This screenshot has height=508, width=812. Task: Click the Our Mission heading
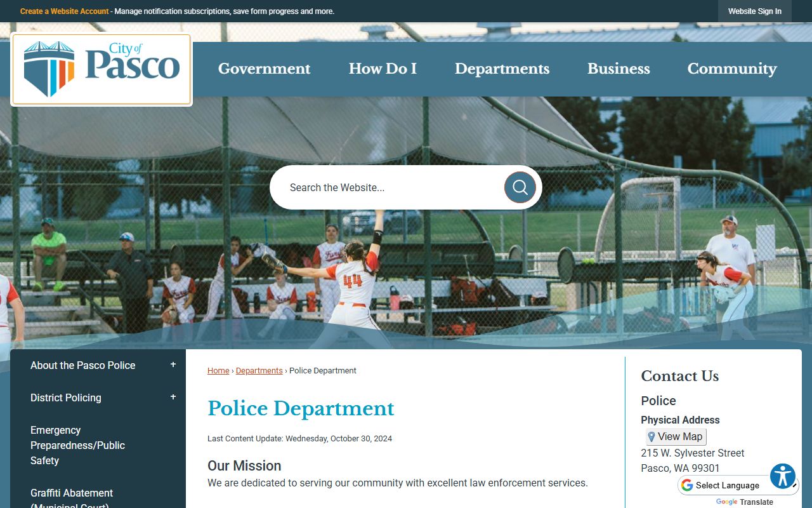[244, 465]
